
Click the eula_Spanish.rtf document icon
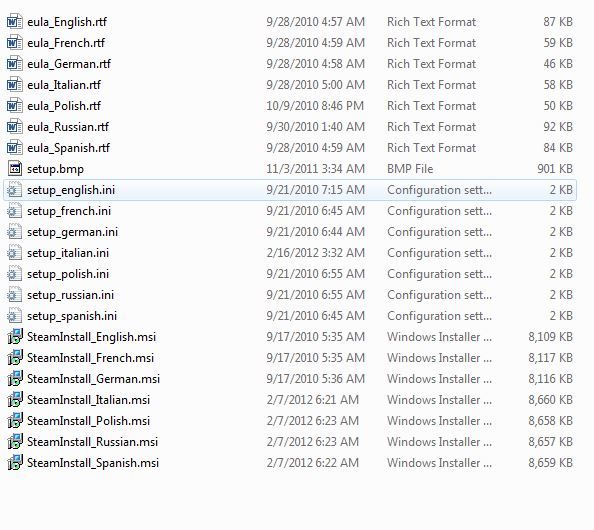[14, 148]
